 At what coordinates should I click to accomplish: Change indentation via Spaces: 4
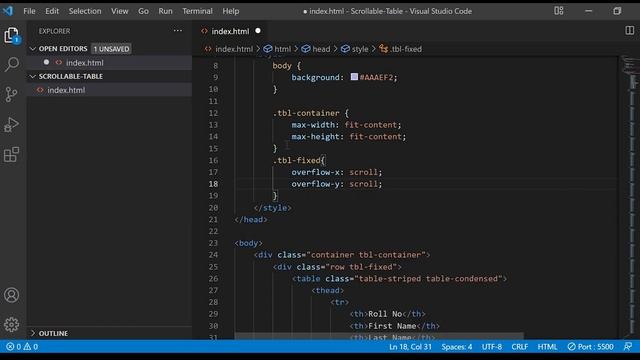(x=457, y=347)
